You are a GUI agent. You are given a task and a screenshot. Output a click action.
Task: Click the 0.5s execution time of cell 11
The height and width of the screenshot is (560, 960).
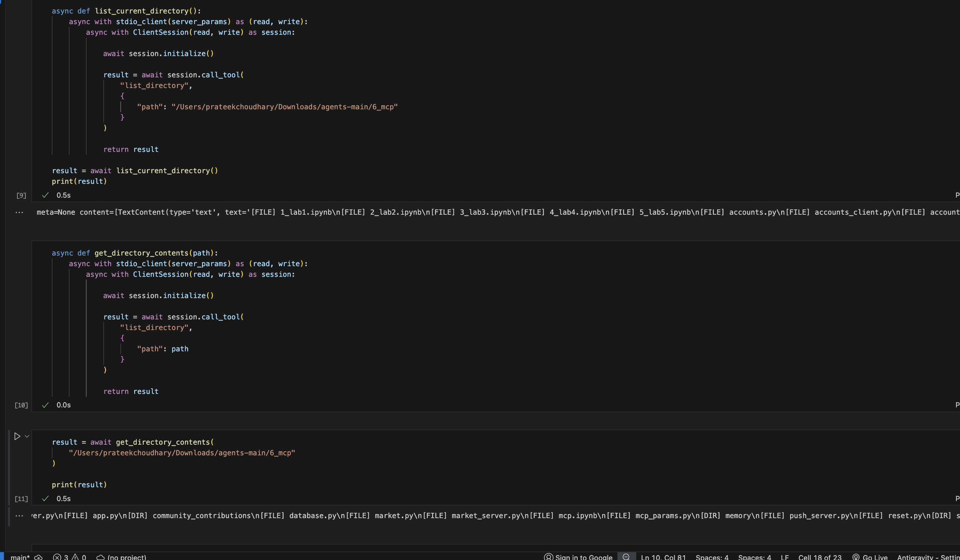[64, 499]
